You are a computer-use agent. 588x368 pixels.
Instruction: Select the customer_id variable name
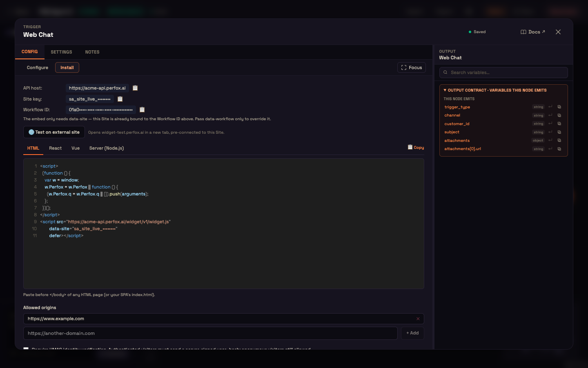(x=457, y=124)
